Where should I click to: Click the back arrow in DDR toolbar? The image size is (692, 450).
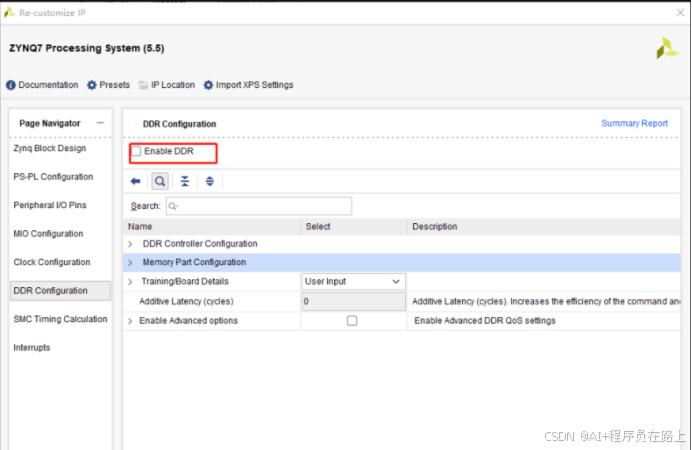tap(135, 181)
